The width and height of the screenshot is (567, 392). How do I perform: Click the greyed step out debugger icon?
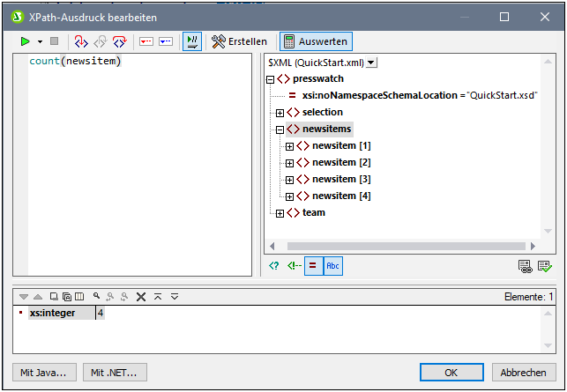tap(101, 42)
